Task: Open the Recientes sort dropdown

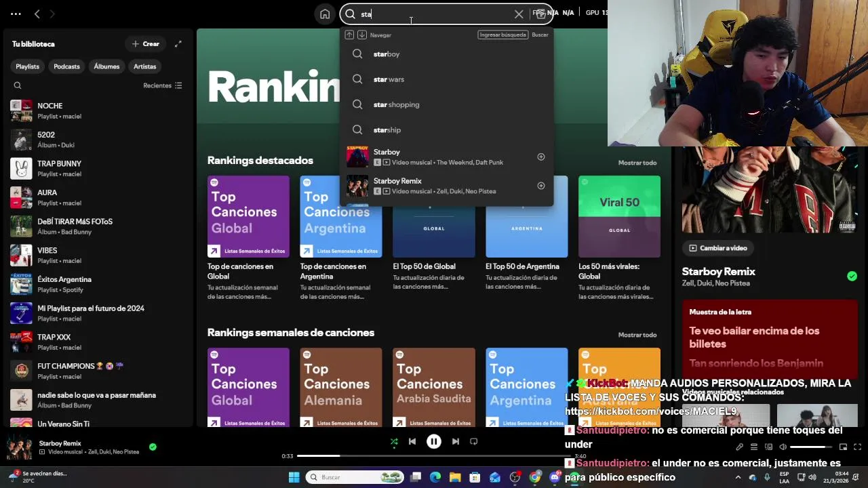Action: tap(163, 85)
